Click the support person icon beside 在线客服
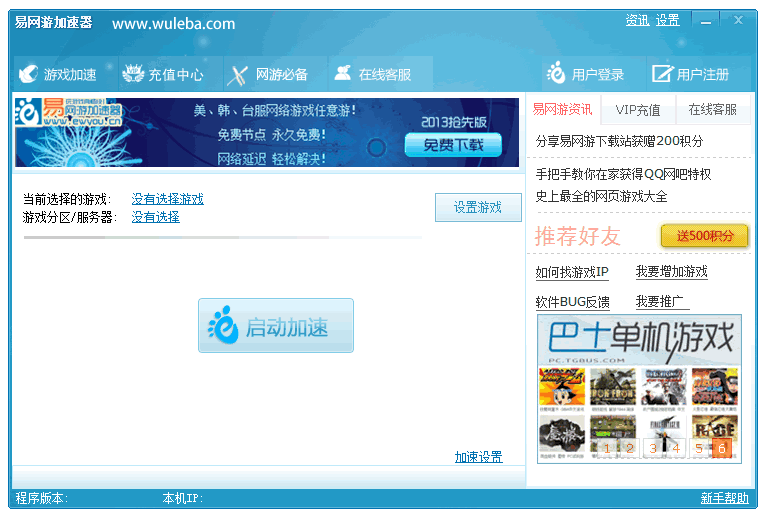 coord(342,73)
